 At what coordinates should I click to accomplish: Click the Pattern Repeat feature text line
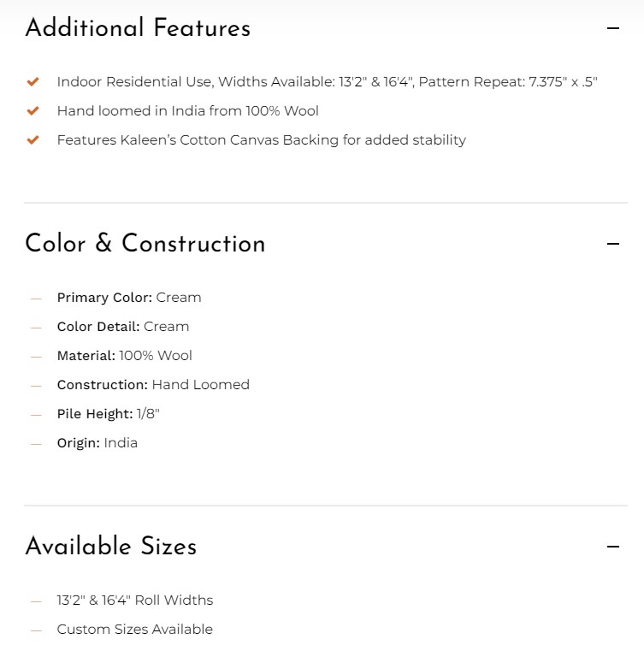(x=328, y=82)
